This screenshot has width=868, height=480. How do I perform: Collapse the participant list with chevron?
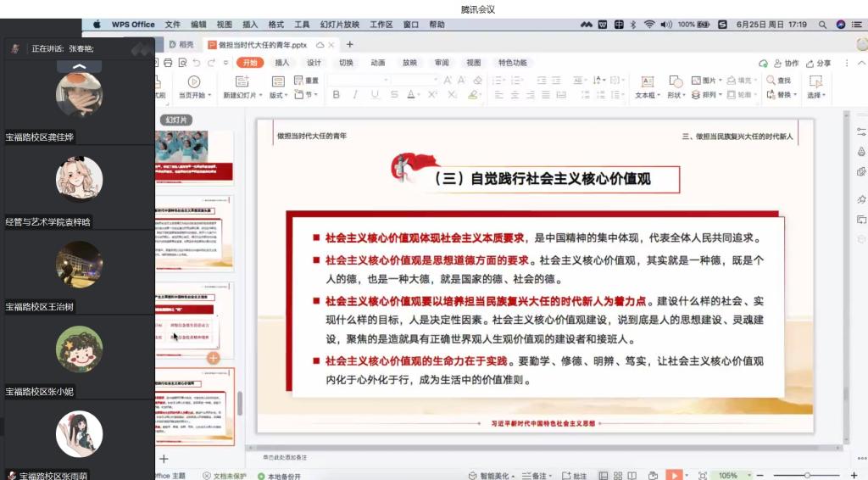pos(80,66)
